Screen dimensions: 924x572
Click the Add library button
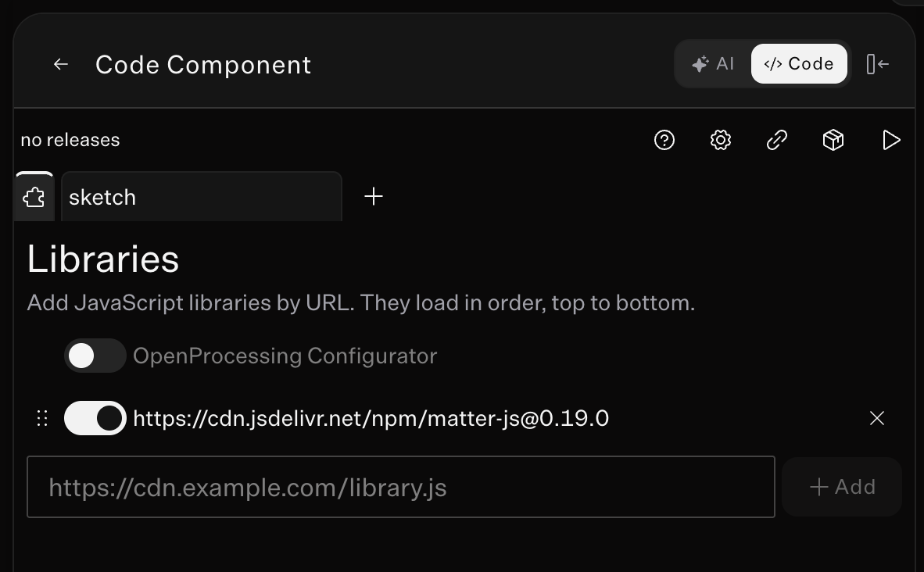(841, 487)
